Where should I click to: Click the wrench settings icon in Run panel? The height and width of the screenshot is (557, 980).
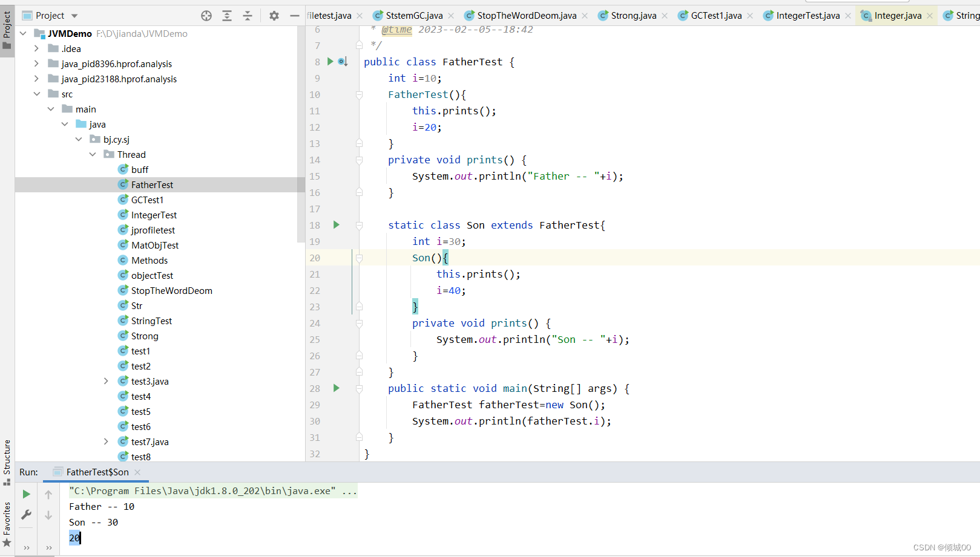coord(27,515)
